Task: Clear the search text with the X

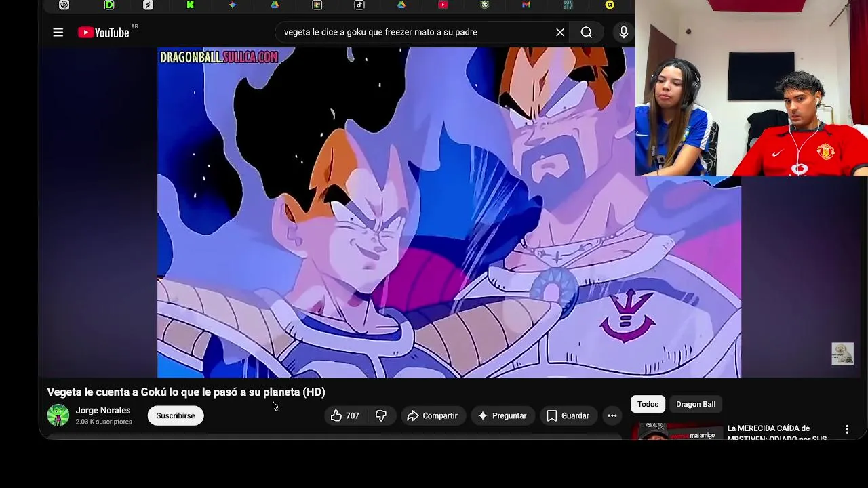Action: point(560,32)
